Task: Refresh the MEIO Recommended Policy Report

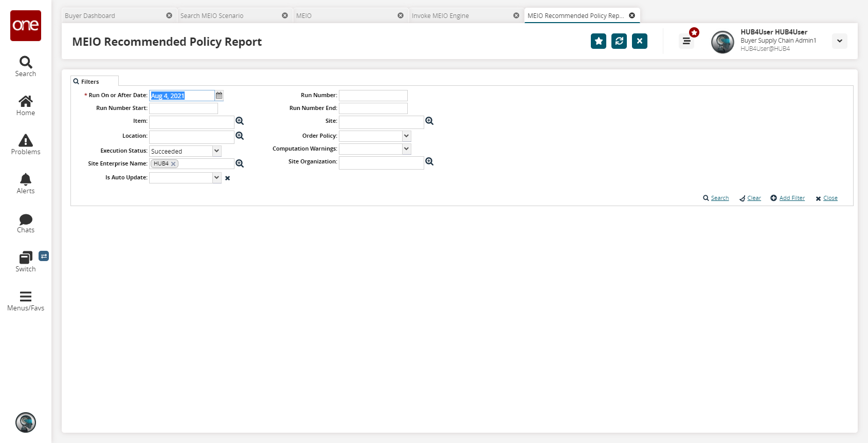Action: (619, 41)
